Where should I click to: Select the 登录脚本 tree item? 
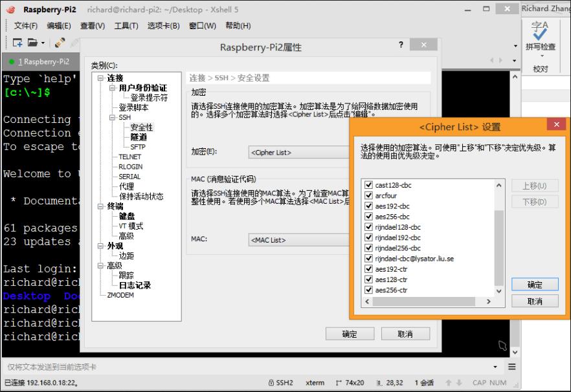(133, 108)
